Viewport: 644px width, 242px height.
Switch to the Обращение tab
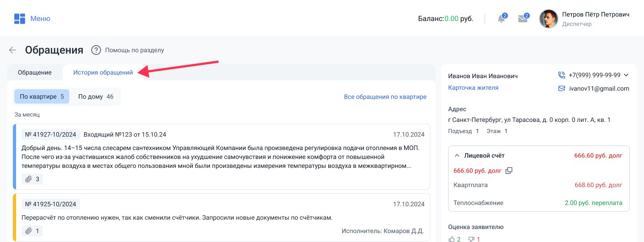click(x=34, y=72)
